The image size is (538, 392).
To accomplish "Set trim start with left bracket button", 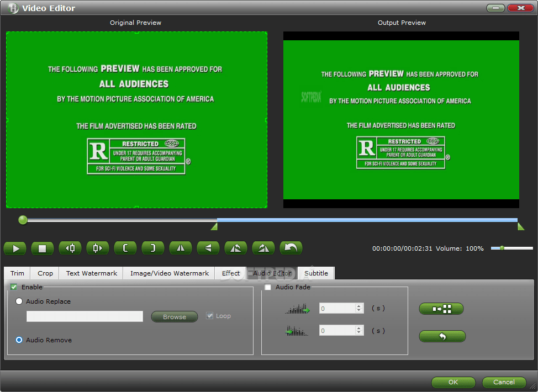I will coord(125,248).
